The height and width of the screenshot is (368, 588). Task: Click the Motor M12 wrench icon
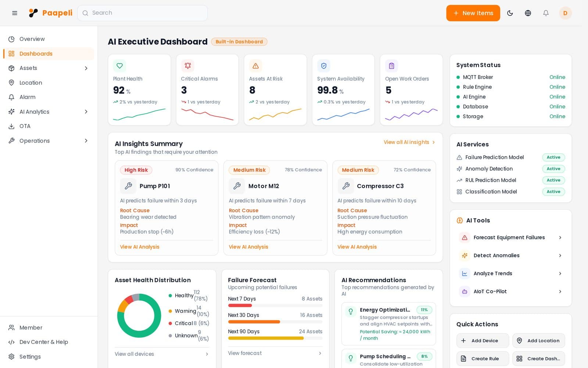[x=237, y=186]
